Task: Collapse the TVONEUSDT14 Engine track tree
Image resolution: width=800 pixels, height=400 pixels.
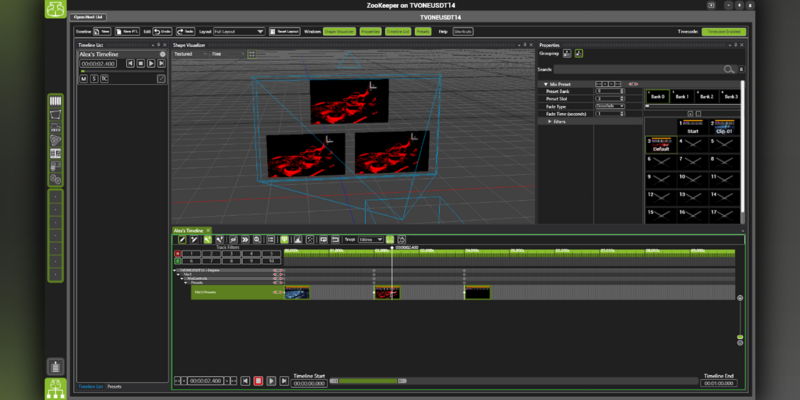Action: pyautogui.click(x=174, y=270)
